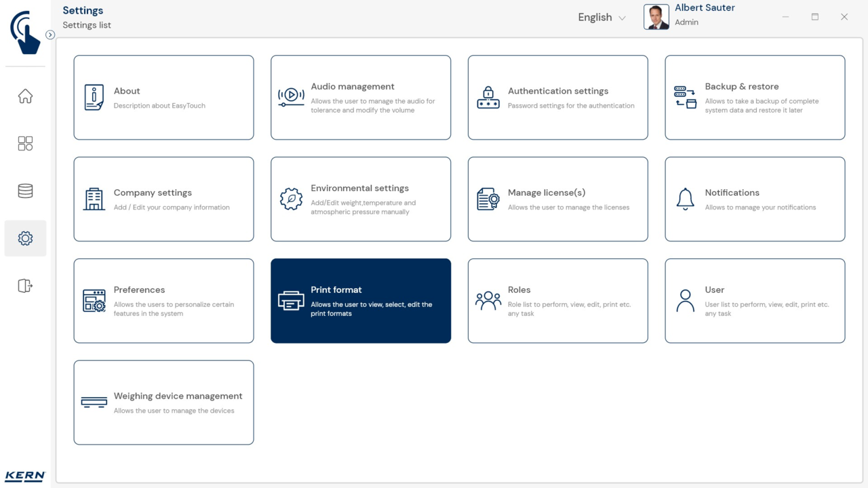868x488 pixels.
Task: Click the padlock icon on Authentication settings
Action: click(x=488, y=98)
